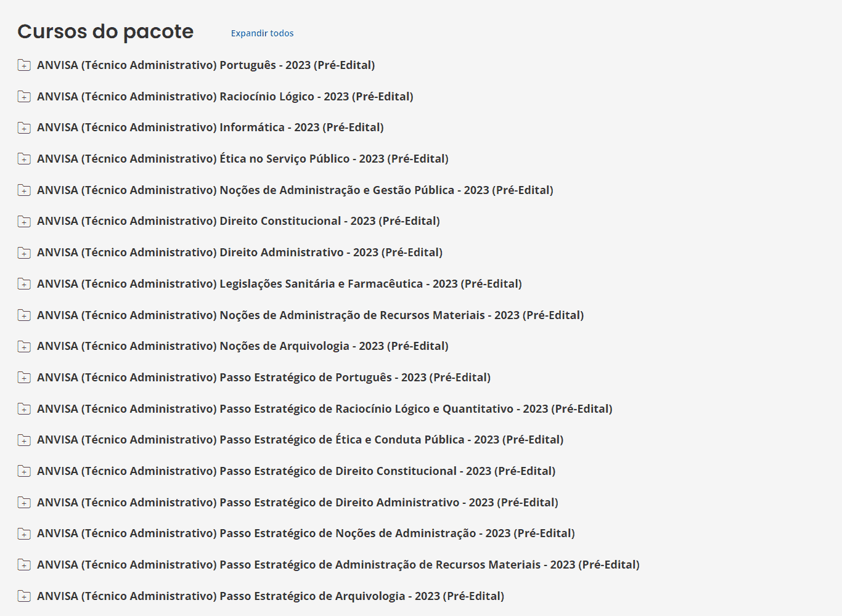Expand folder icon beside Informática - 2023 course
The height and width of the screenshot is (616, 842).
tap(24, 128)
